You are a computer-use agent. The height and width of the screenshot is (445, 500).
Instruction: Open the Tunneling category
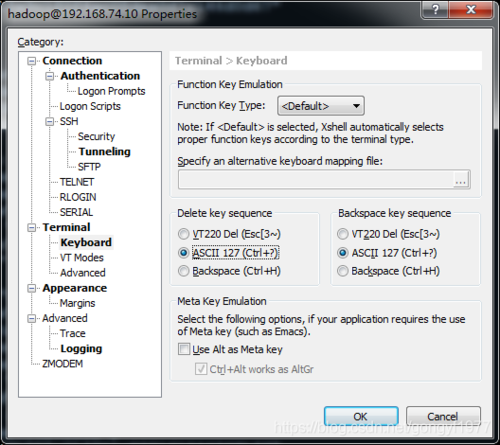[104, 152]
